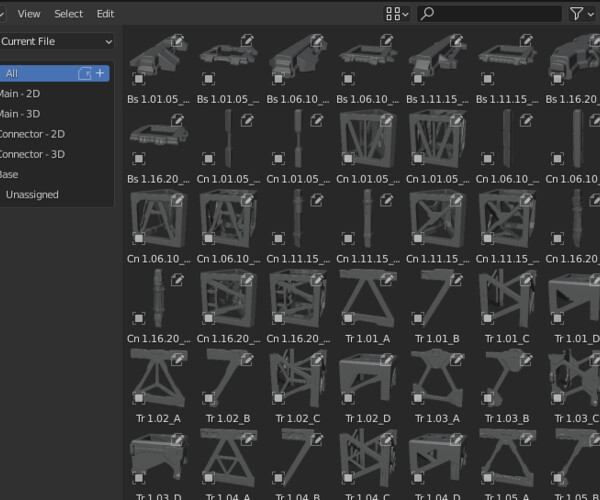Open the Edit menu
Screen dimensions: 600x500
105,14
